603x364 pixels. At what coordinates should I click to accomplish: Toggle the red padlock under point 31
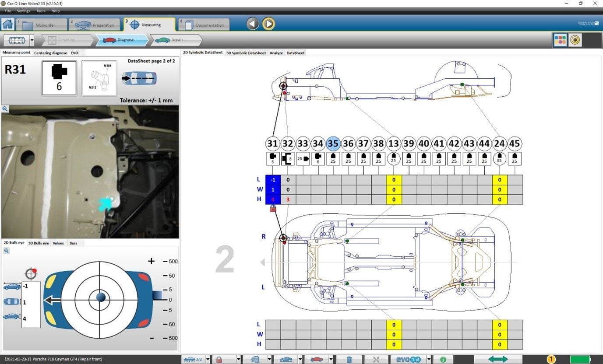[273, 209]
